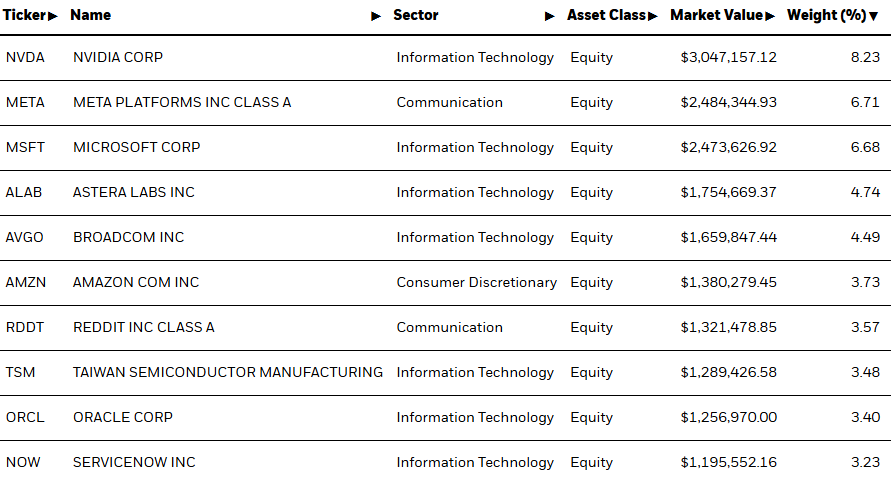Select META PLATFORMS INC CLASS A name
891x481 pixels.
coord(182,102)
